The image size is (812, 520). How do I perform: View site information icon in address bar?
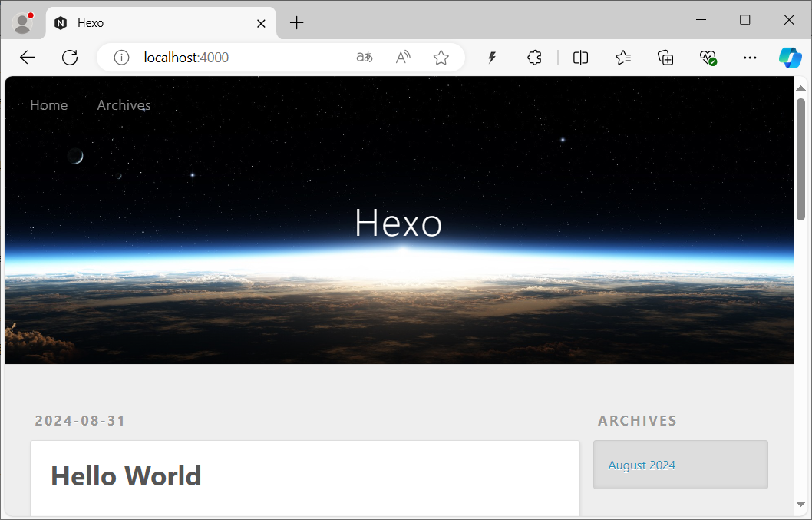121,58
